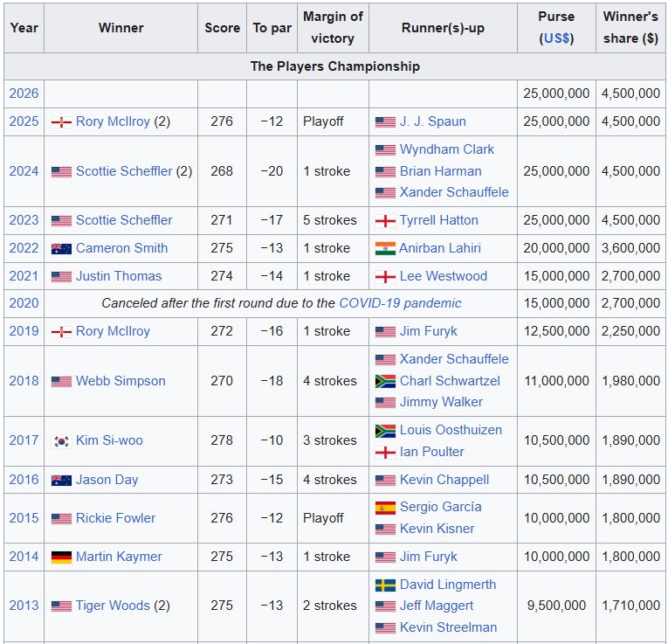Viewport: 668px width, 644px height.
Task: Click the South Korean flag beside Kim Si-woo
Action: pyautogui.click(x=61, y=440)
